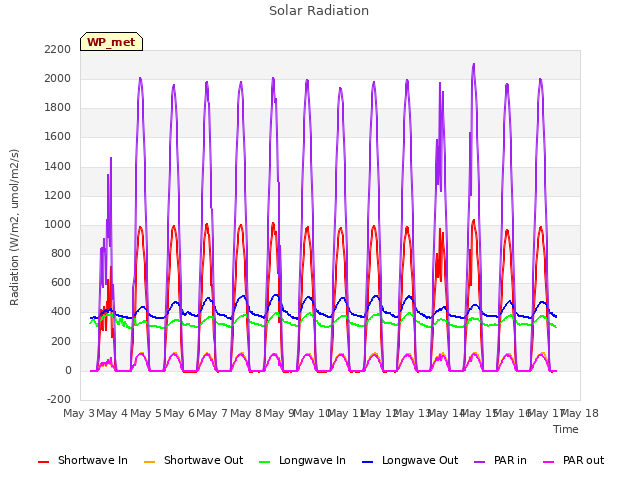Click the May 8 x-axis tick label
Screen dimensions: 640x480
(x=246, y=413)
